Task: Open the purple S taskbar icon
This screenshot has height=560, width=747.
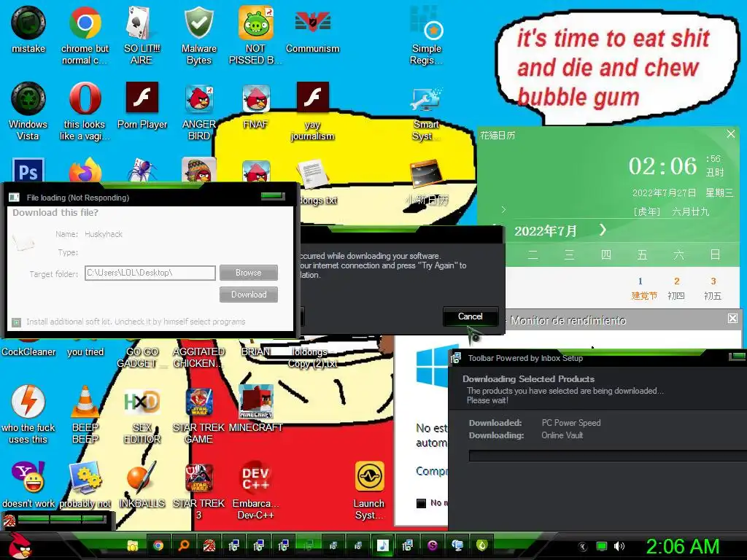Action: (x=432, y=545)
